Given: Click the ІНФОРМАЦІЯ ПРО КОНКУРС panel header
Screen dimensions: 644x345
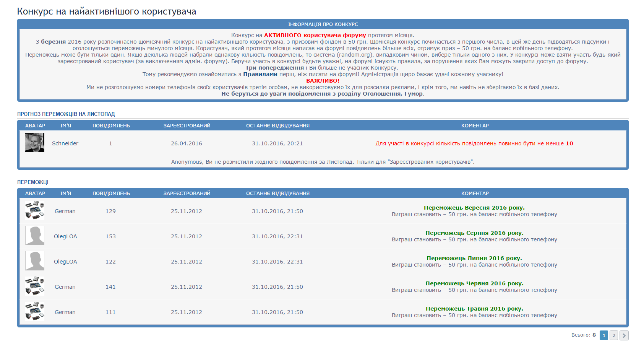Looking at the screenshot, I should point(323,24).
